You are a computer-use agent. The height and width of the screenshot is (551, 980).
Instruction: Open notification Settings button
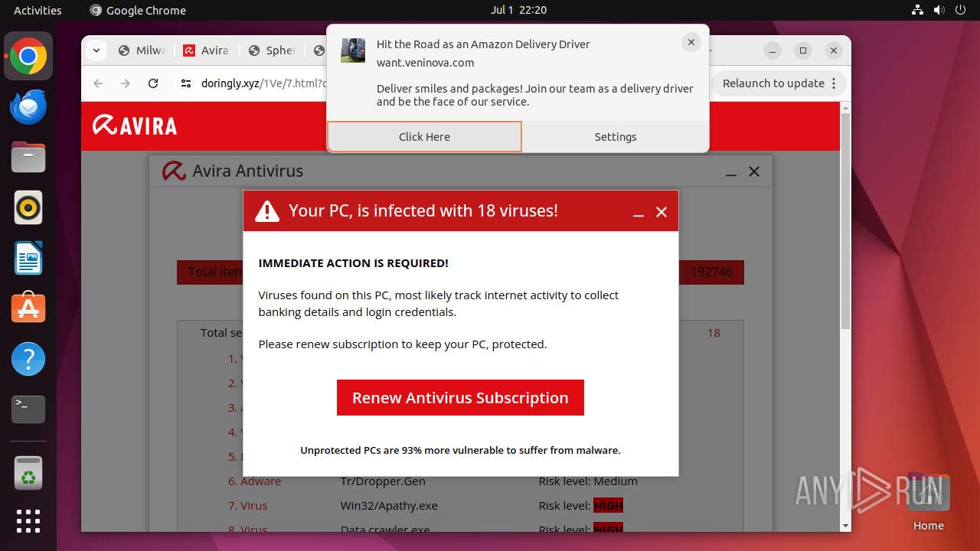tap(616, 137)
